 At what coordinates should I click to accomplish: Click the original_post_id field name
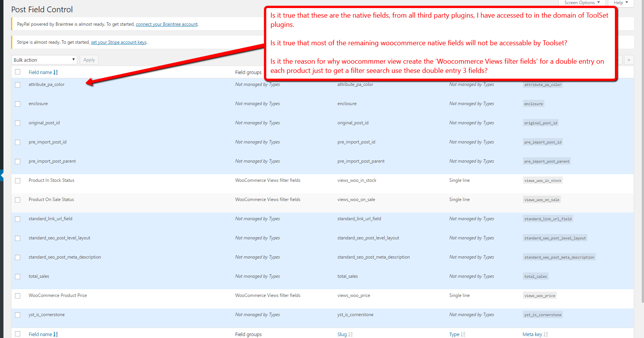[x=44, y=123]
